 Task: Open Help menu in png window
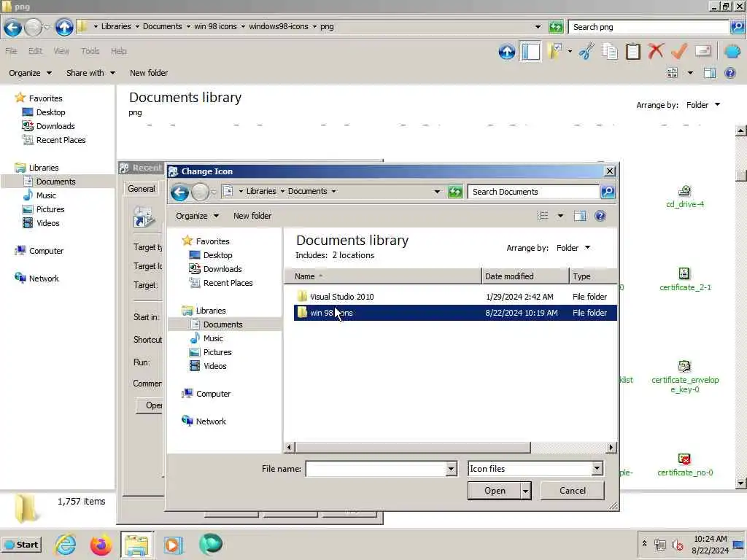click(x=119, y=51)
